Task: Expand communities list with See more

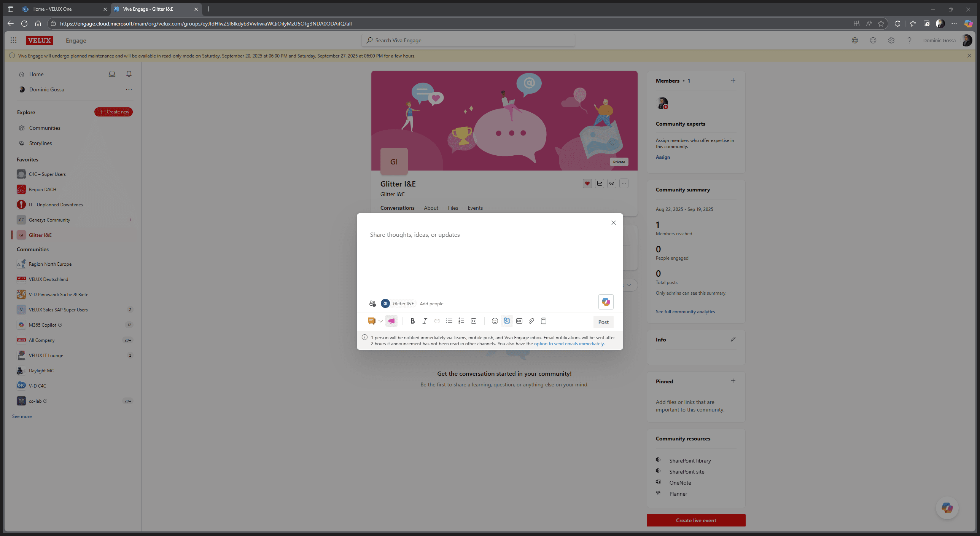Action: coord(22,416)
